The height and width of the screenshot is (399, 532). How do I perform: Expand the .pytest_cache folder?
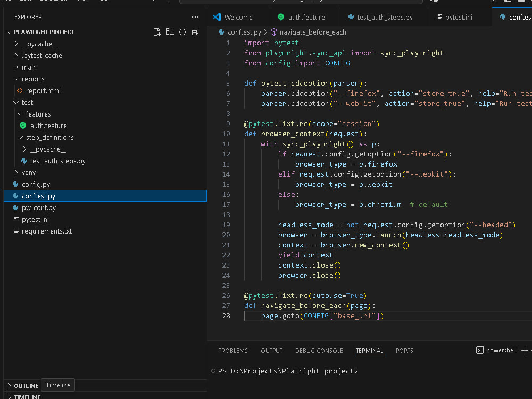click(16, 55)
